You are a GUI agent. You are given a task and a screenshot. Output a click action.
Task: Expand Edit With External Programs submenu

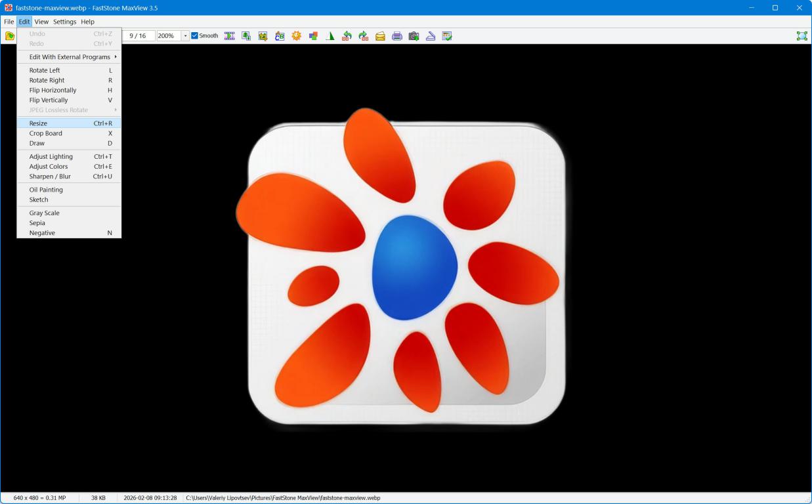(x=69, y=57)
